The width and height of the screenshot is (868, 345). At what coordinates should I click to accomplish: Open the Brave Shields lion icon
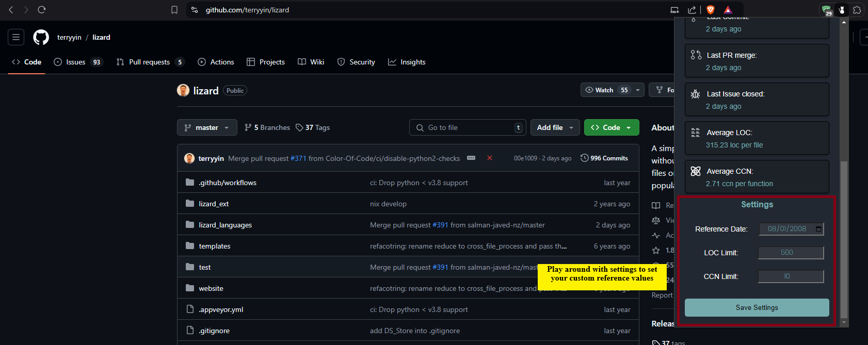711,10
